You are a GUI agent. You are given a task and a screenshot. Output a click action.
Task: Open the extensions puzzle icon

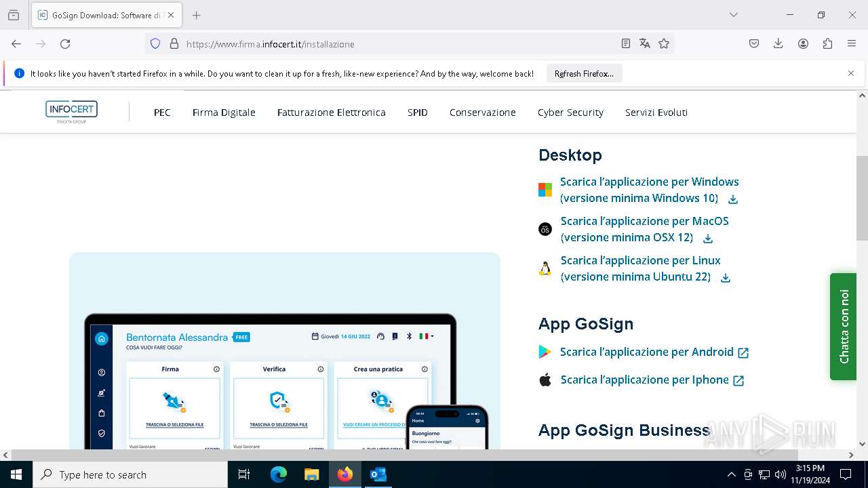(827, 43)
